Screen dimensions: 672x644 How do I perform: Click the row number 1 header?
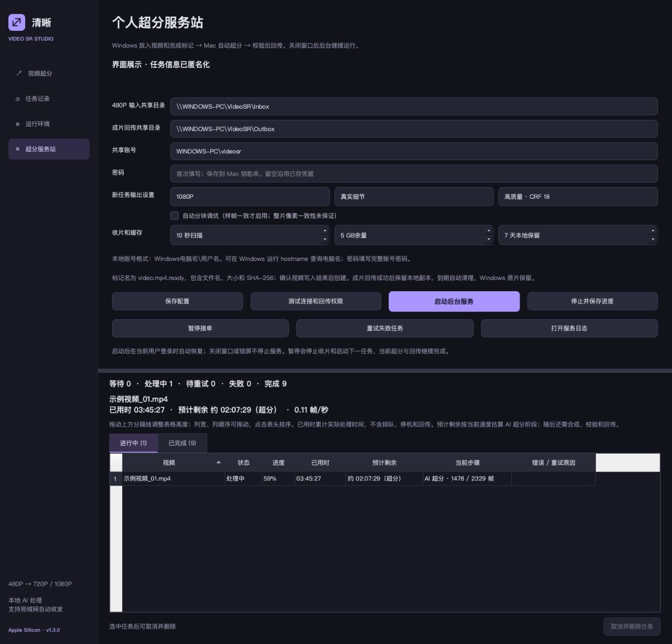click(116, 479)
